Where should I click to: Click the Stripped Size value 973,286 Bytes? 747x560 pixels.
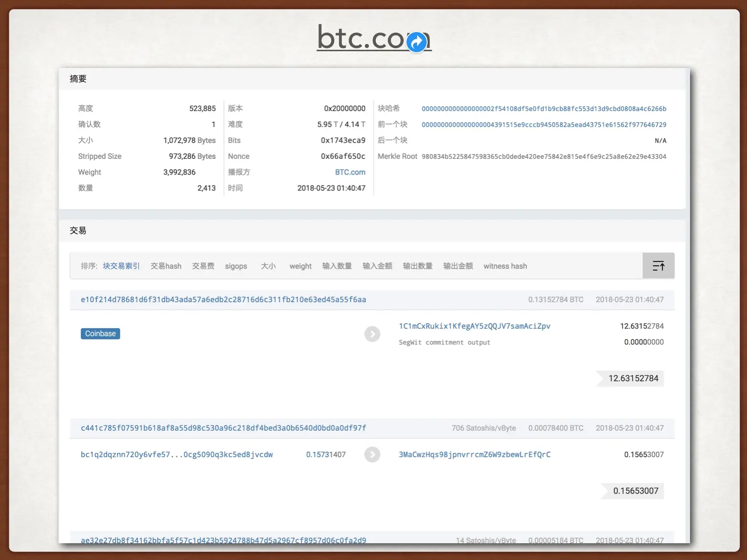192,157
